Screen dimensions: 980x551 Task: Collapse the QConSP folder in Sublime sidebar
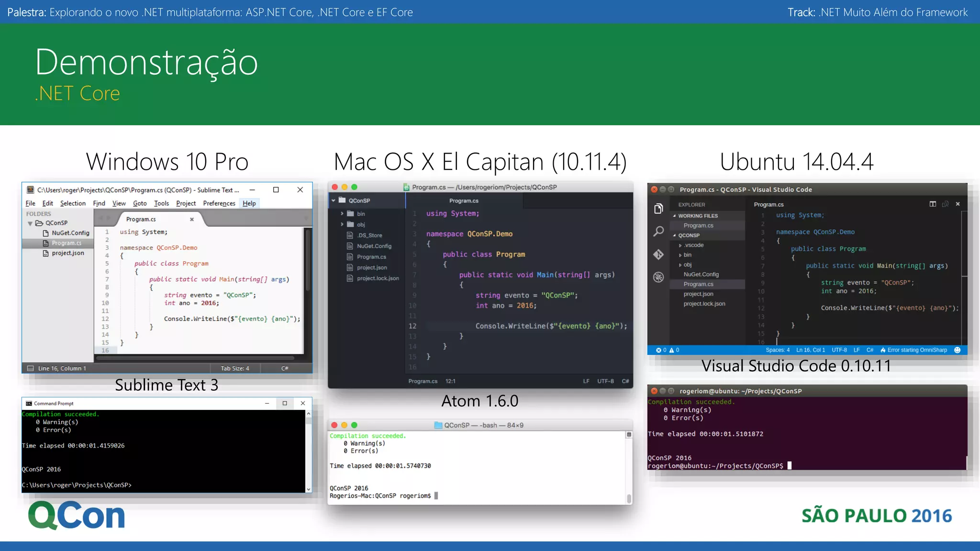pos(30,223)
